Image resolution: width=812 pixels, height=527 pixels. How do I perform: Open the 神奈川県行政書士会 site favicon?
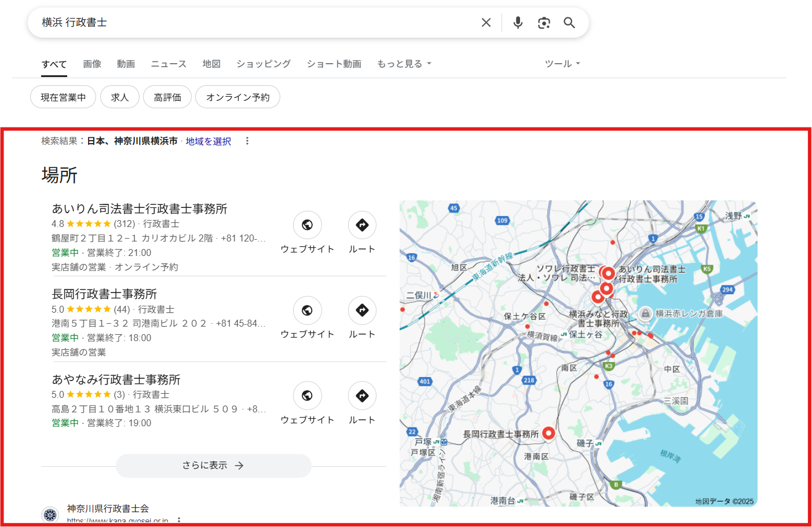click(x=50, y=515)
